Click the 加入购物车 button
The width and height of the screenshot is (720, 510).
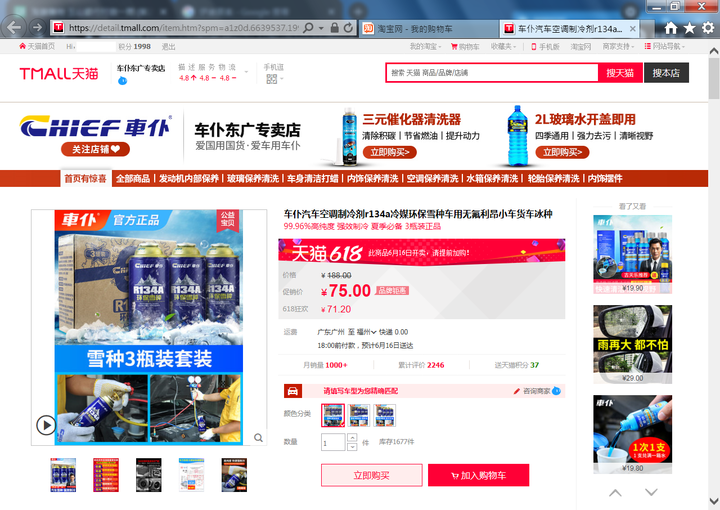[478, 475]
